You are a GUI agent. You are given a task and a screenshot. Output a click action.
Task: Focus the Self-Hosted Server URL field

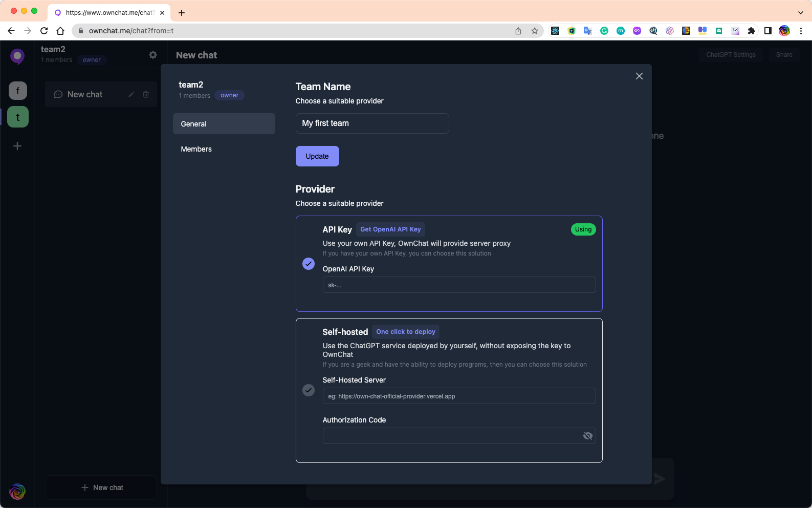pyautogui.click(x=459, y=396)
